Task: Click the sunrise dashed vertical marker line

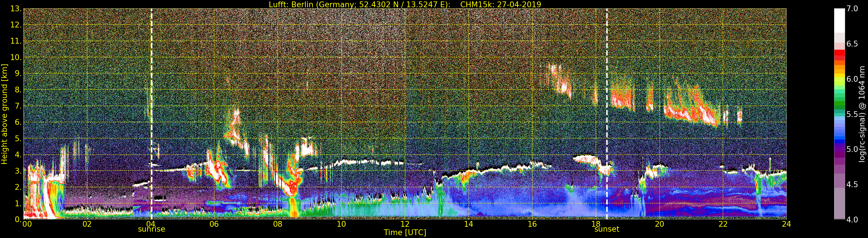Action: click(151, 114)
